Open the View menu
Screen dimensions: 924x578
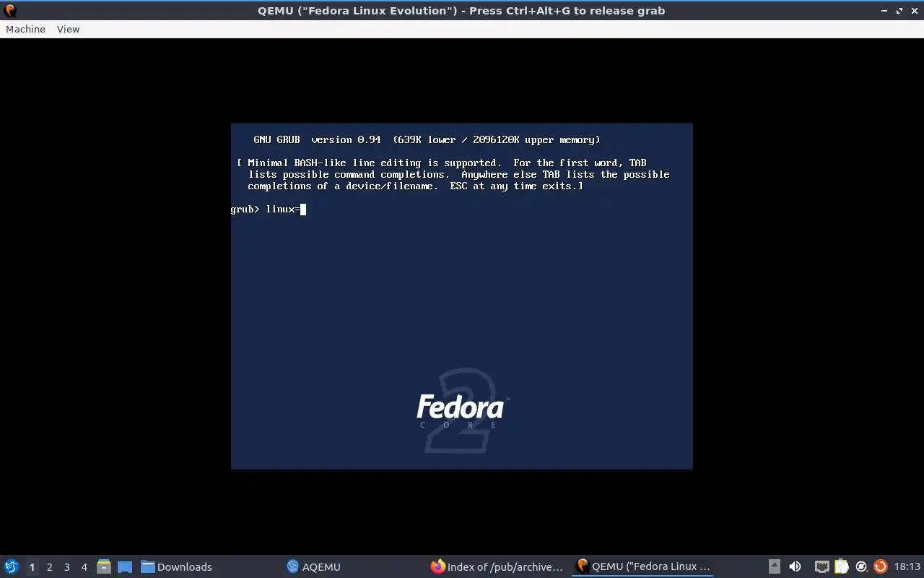[x=68, y=29]
